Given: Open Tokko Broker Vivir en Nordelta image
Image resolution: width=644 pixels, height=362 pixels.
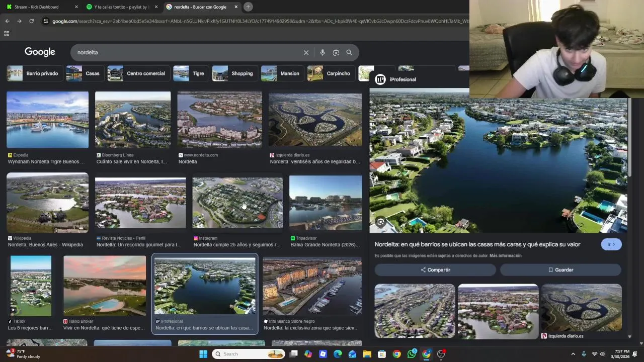Looking at the screenshot, I should (x=105, y=286).
